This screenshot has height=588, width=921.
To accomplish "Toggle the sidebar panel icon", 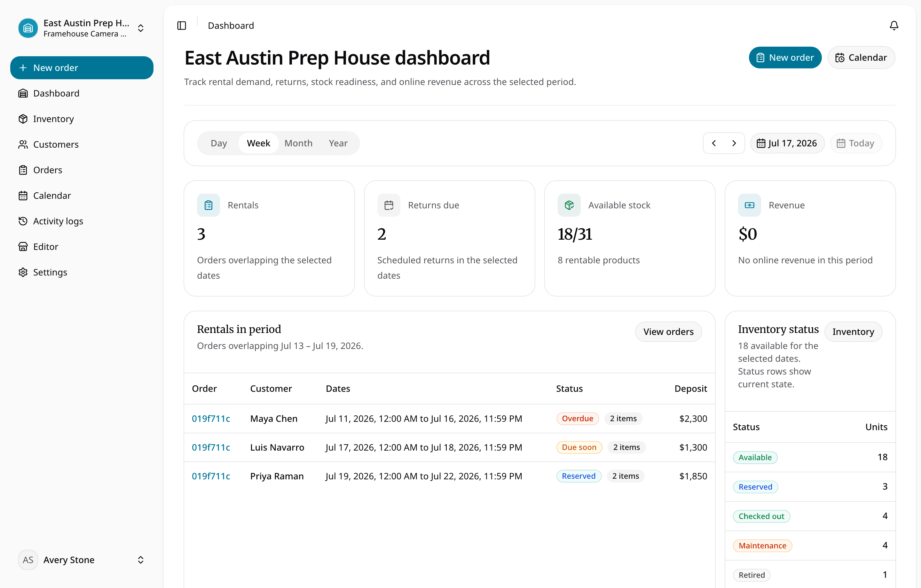I will [182, 26].
